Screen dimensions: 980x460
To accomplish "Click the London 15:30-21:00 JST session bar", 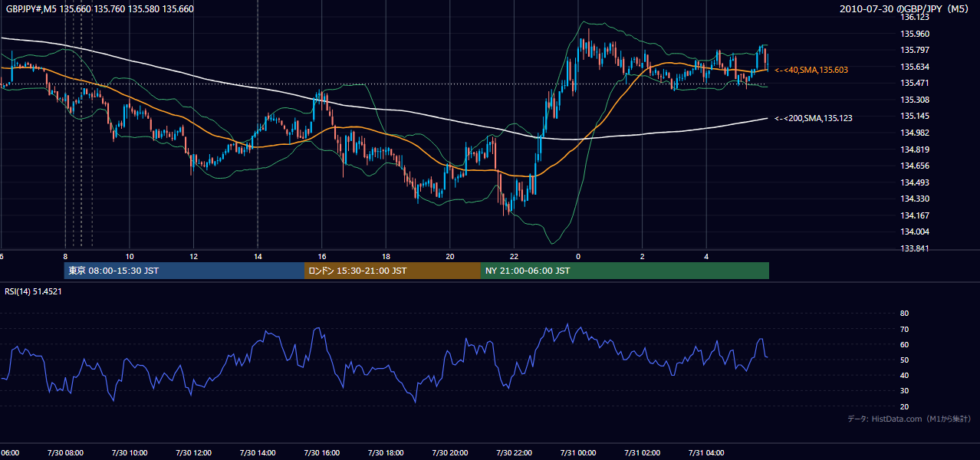I will pyautogui.click(x=393, y=271).
